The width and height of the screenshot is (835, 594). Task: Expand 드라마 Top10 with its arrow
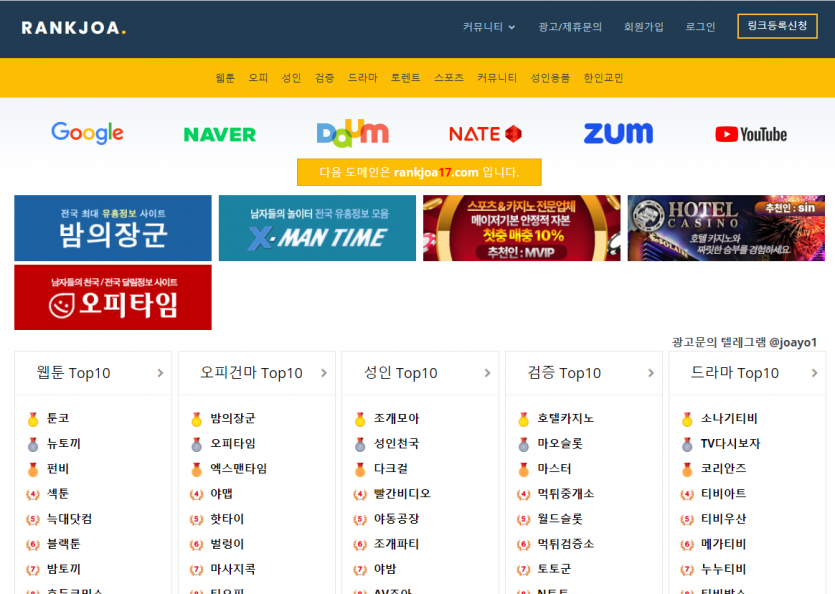click(814, 373)
